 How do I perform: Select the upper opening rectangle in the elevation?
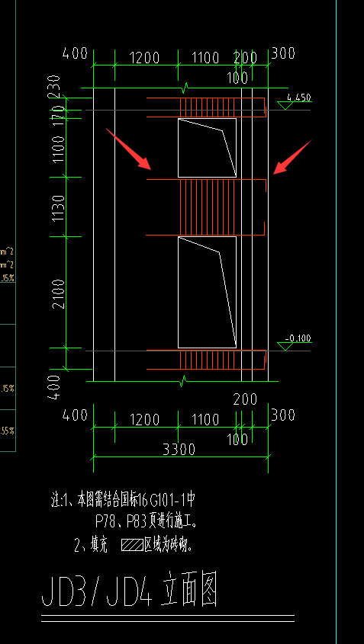tap(207, 148)
